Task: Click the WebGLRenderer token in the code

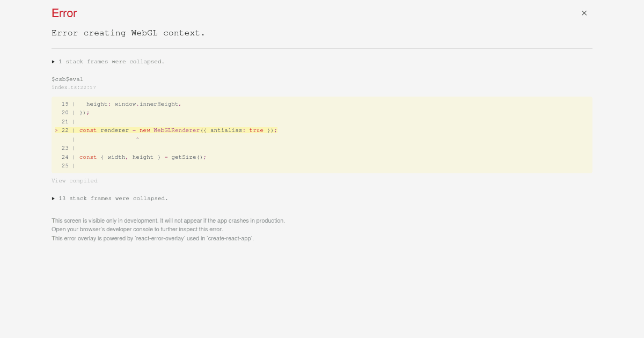Action: click(176, 130)
